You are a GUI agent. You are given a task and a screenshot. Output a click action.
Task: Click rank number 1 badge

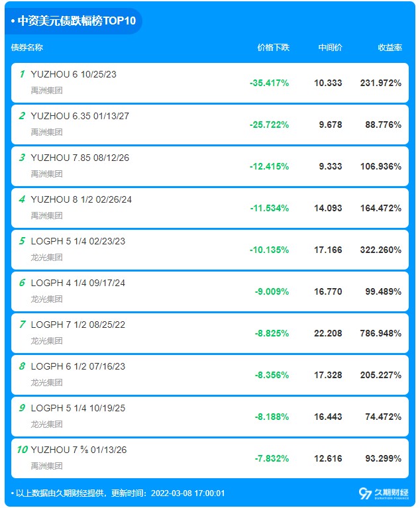[22, 74]
